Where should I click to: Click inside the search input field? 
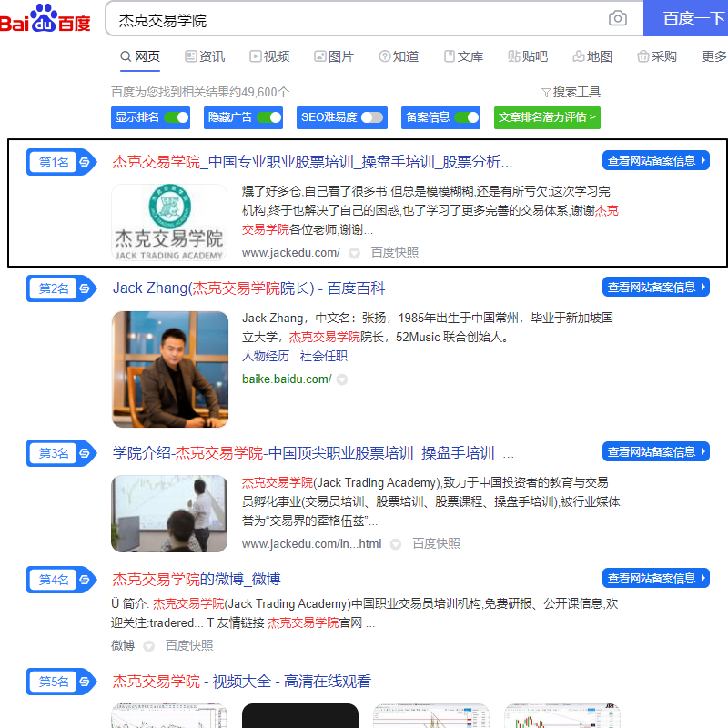(x=358, y=19)
